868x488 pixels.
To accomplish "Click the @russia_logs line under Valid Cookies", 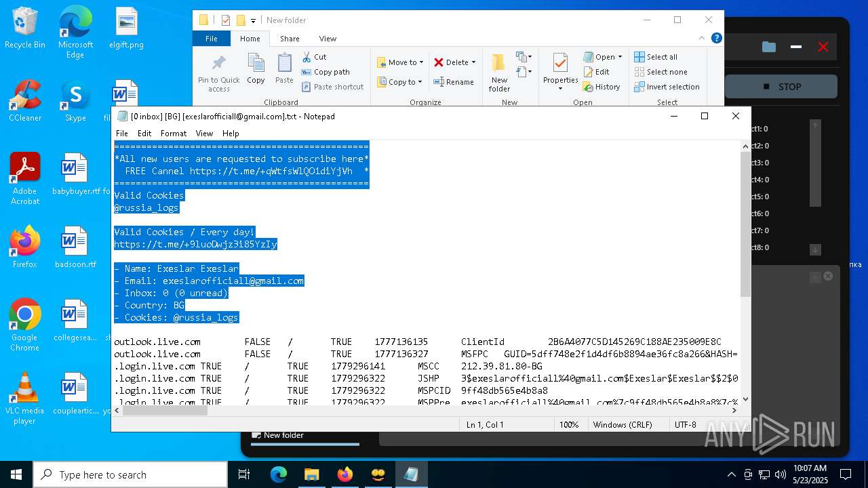I will tap(146, 208).
